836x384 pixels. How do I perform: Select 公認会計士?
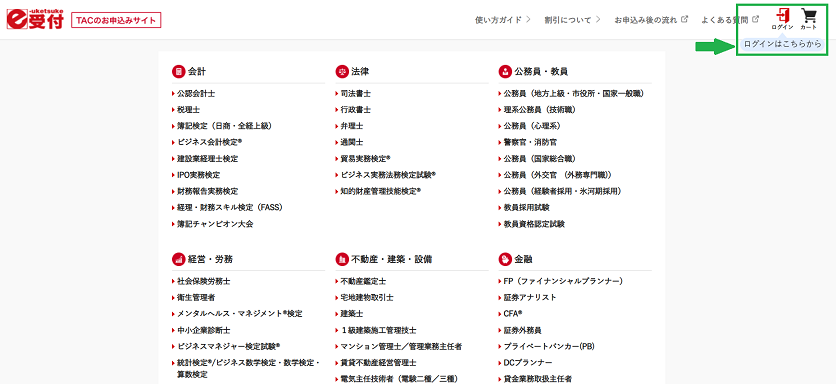[x=196, y=93]
